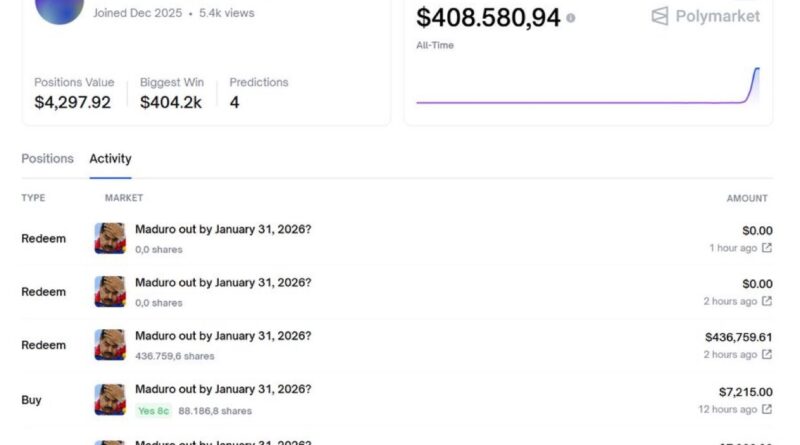Open Maduro market link in Buy row
This screenshot has height=445, width=800.
[x=223, y=389]
